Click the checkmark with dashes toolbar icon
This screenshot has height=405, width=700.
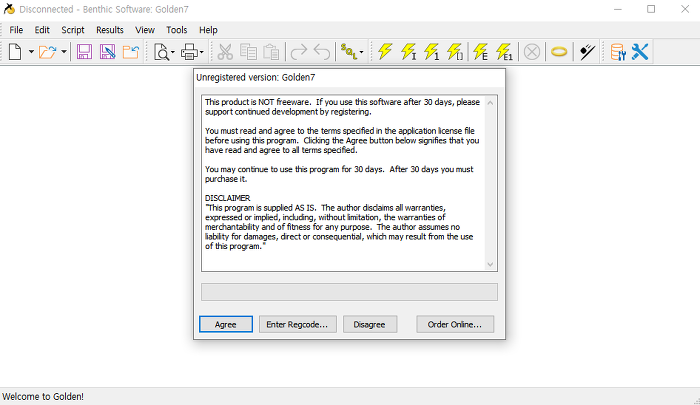[587, 52]
